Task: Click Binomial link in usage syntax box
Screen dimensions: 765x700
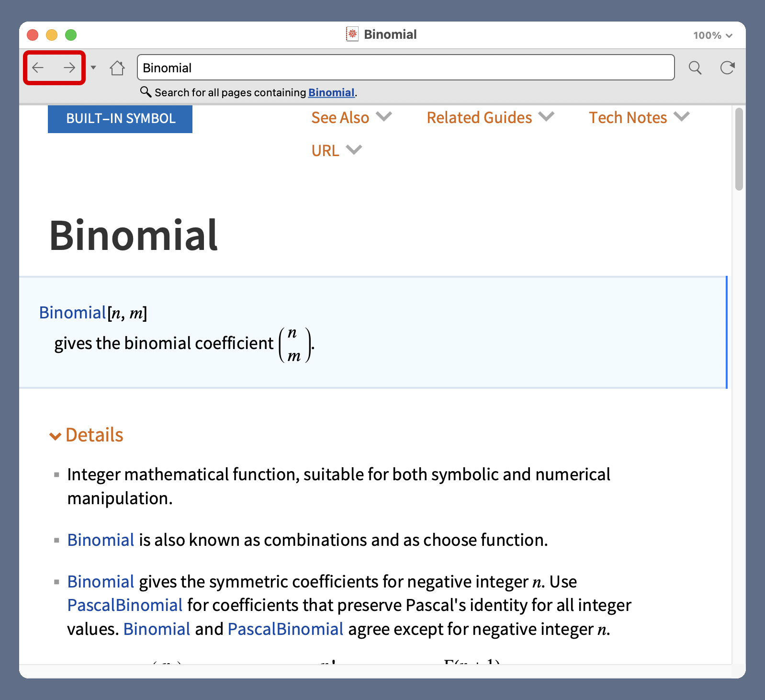Action: (72, 313)
